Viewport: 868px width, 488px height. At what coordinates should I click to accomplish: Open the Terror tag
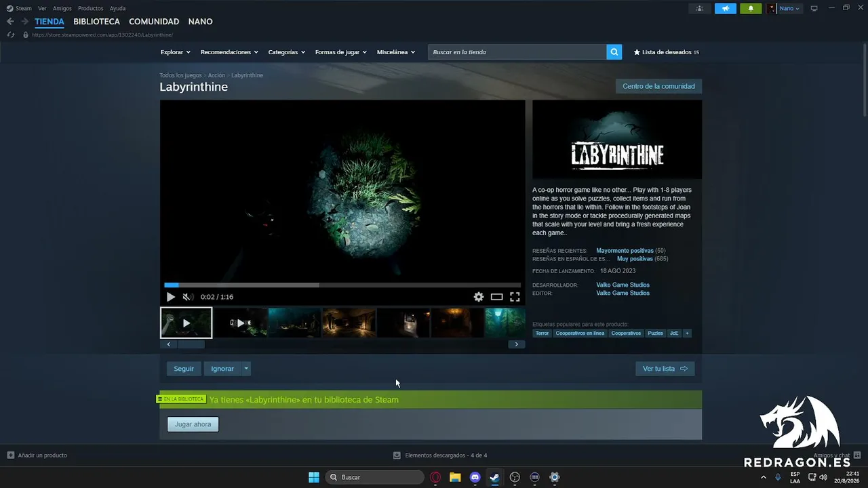542,333
